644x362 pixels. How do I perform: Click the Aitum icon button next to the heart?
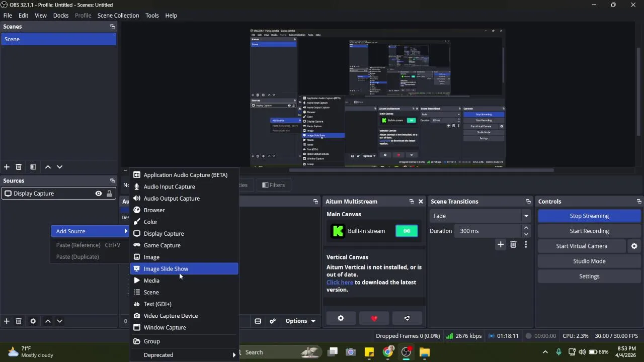pyautogui.click(x=407, y=318)
